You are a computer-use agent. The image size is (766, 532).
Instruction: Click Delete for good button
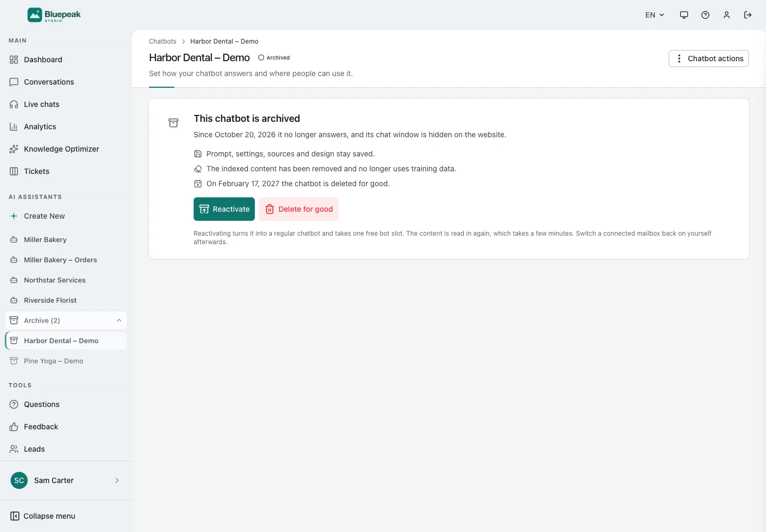point(299,209)
